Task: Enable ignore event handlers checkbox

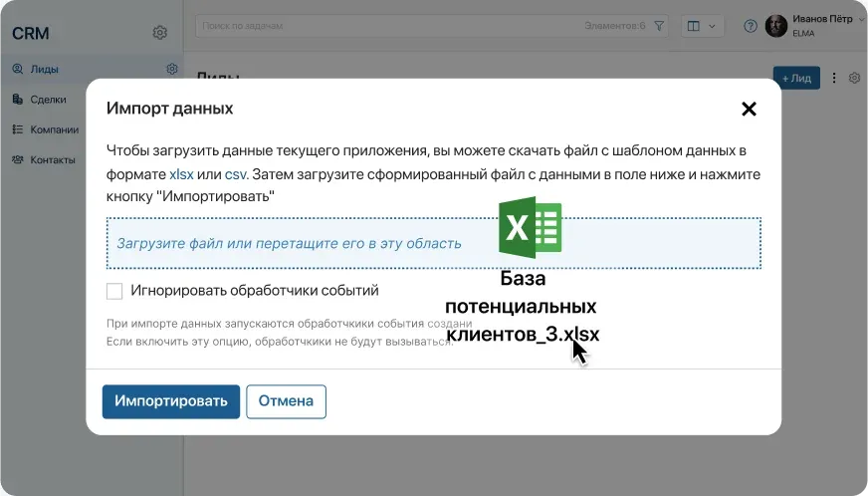Action: click(114, 291)
